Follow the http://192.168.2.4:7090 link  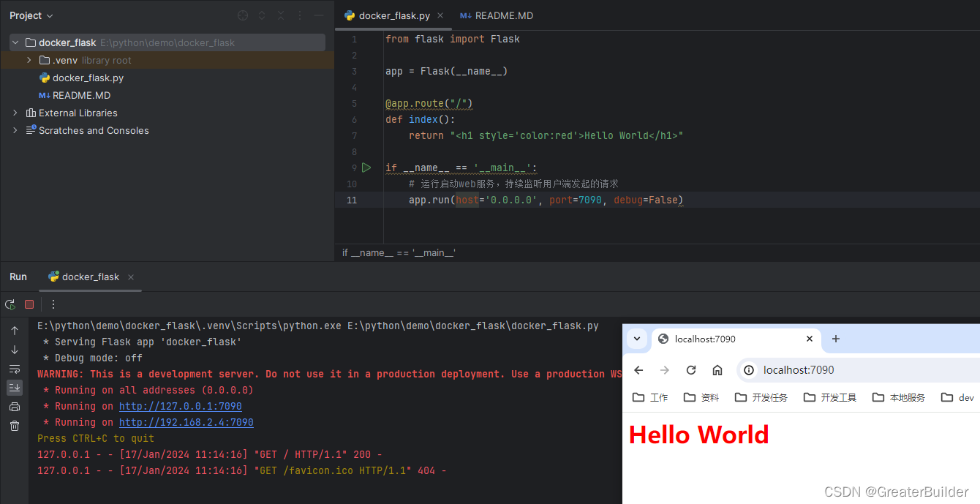(186, 422)
